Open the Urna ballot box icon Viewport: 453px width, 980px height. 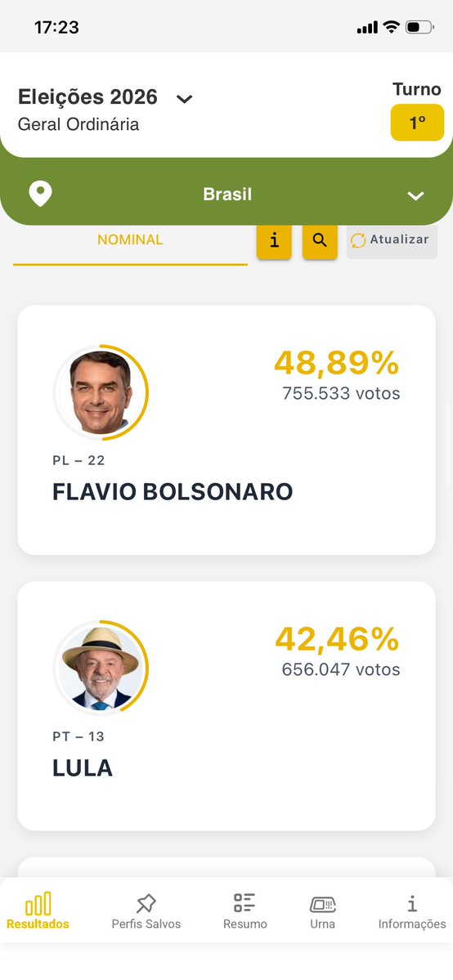[323, 904]
